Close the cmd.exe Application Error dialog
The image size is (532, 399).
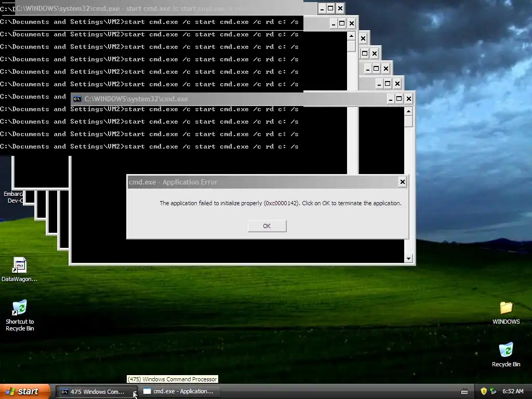click(x=403, y=182)
